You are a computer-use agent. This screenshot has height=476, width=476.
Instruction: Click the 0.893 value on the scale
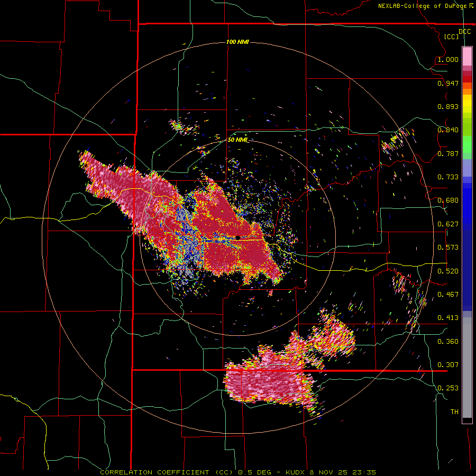(448, 106)
